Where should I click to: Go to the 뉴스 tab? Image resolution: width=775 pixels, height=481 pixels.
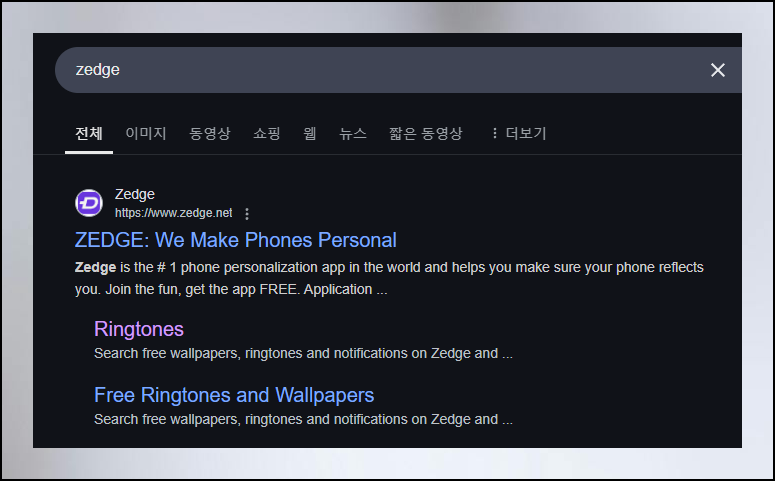coord(353,133)
